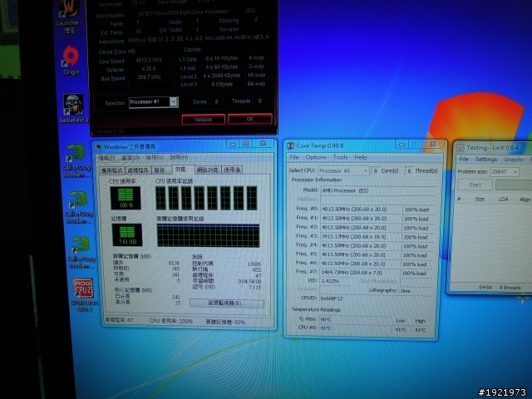The height and width of the screenshot is (399, 532).
Task: Open the Options menu in Core Temp
Action: tap(316, 157)
